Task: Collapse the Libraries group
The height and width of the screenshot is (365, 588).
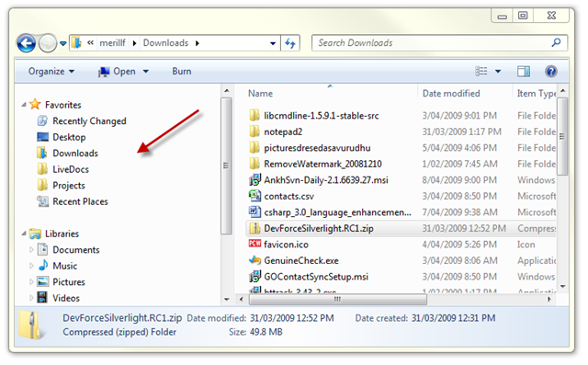Action: 24,234
